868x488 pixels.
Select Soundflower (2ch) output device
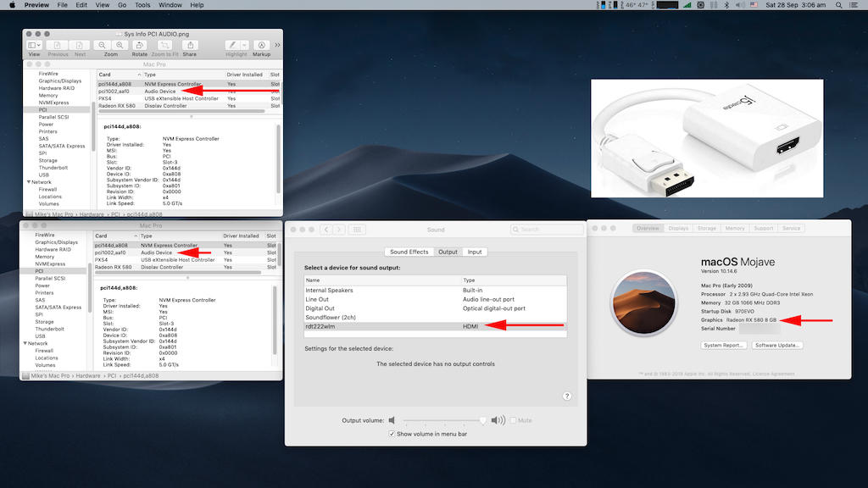(x=435, y=318)
